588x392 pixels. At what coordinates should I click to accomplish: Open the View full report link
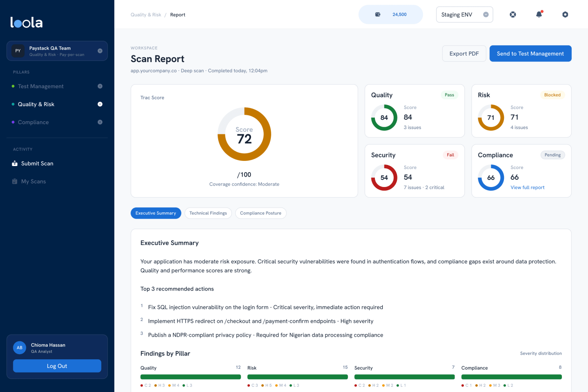click(527, 187)
